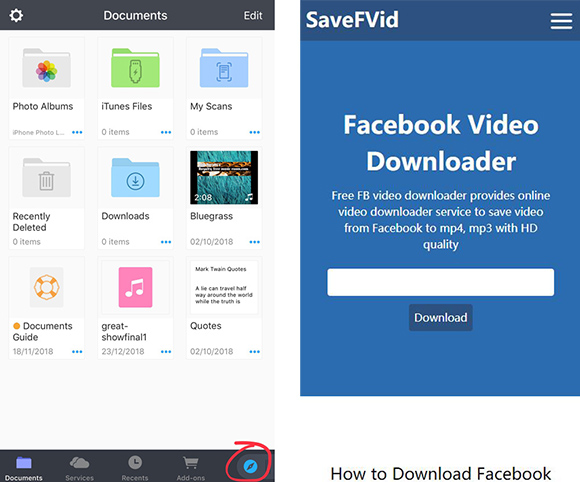The width and height of the screenshot is (580, 482).
Task: Open the SaveFVid hamburger menu
Action: 561,21
